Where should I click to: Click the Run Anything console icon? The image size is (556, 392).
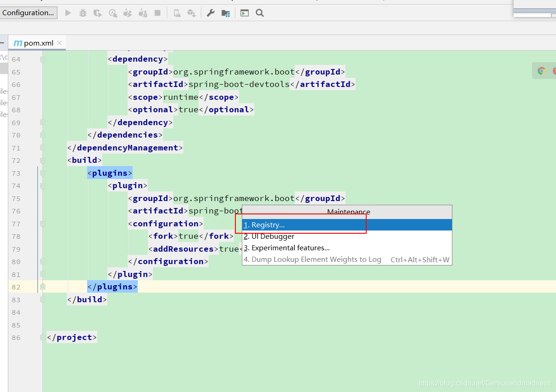[244, 13]
